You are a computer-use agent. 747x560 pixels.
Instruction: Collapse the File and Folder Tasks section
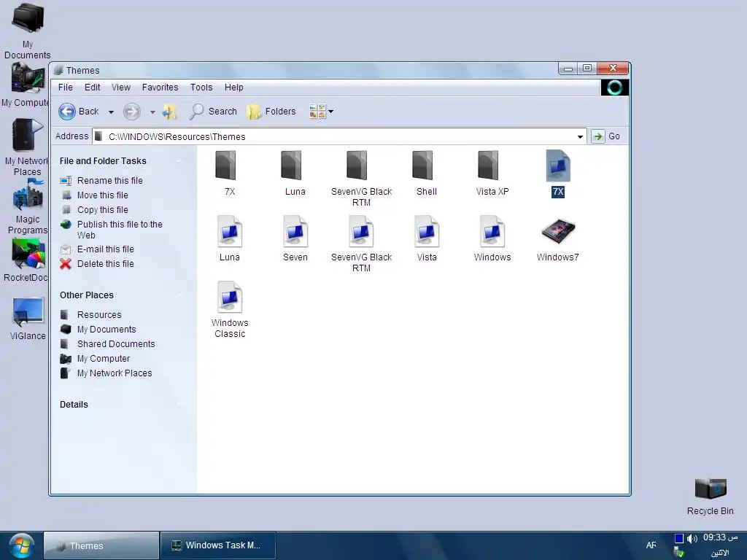(x=179, y=161)
